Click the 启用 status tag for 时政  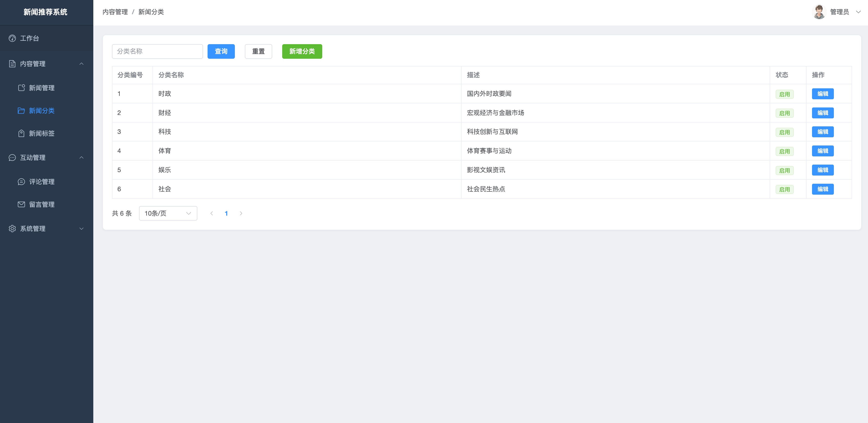click(784, 94)
